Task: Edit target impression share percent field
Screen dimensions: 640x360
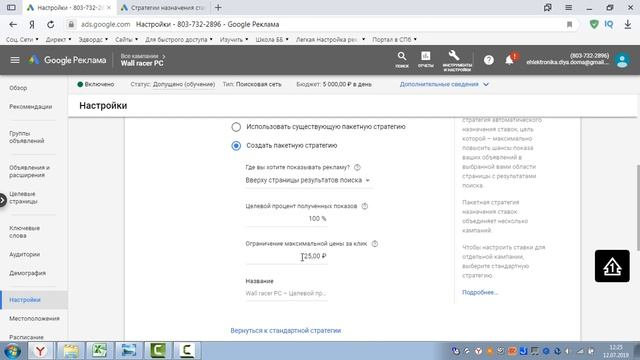Action: 286,219
